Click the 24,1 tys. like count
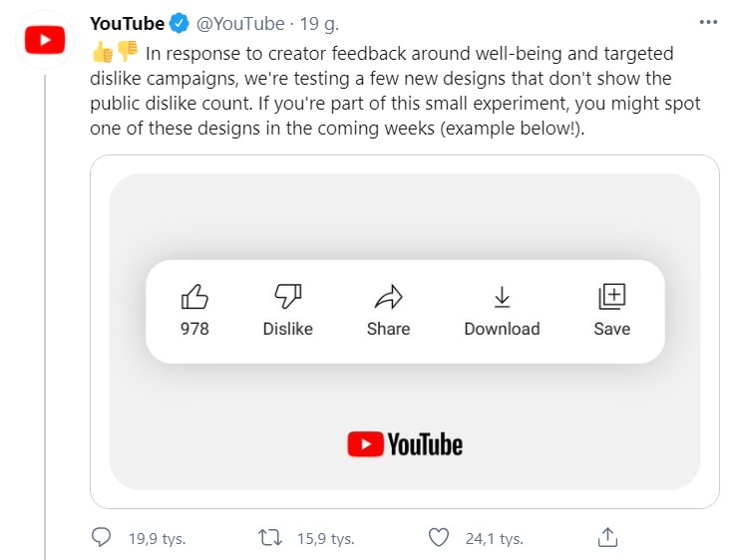 495,538
